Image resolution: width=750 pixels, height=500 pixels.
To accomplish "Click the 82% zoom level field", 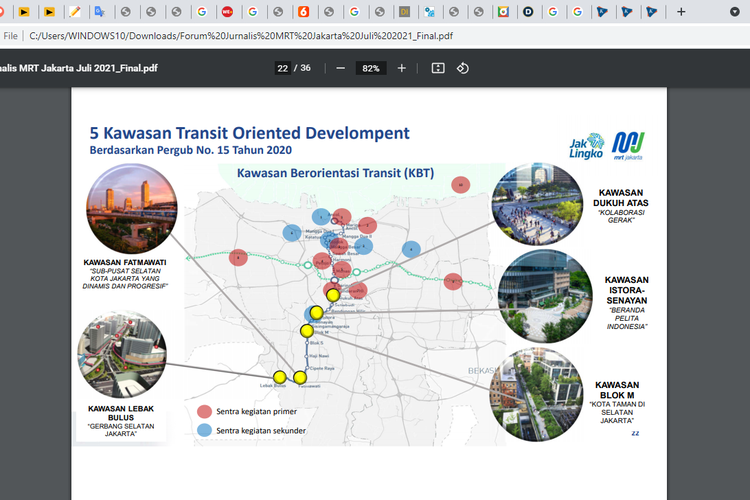I will tap(371, 68).
